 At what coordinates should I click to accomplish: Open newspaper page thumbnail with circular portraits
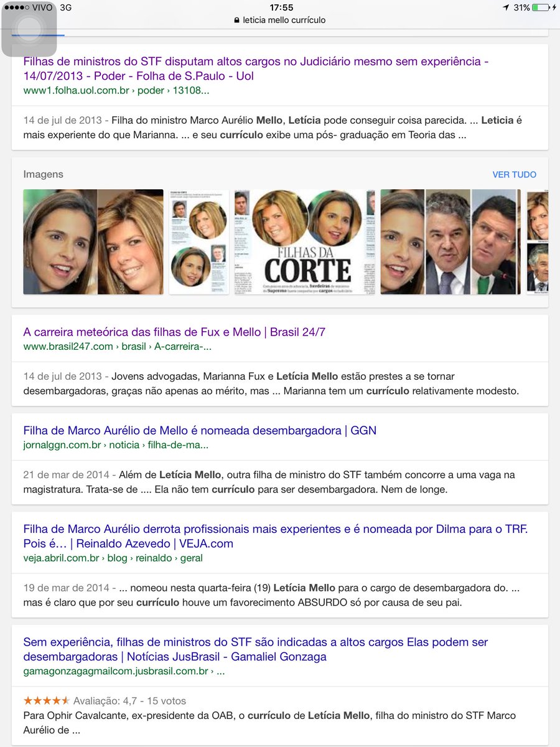(199, 242)
